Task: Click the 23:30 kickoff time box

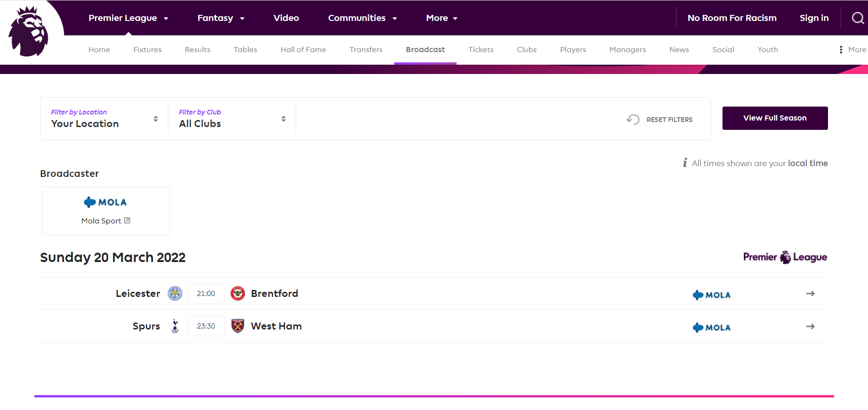Action: pos(206,326)
